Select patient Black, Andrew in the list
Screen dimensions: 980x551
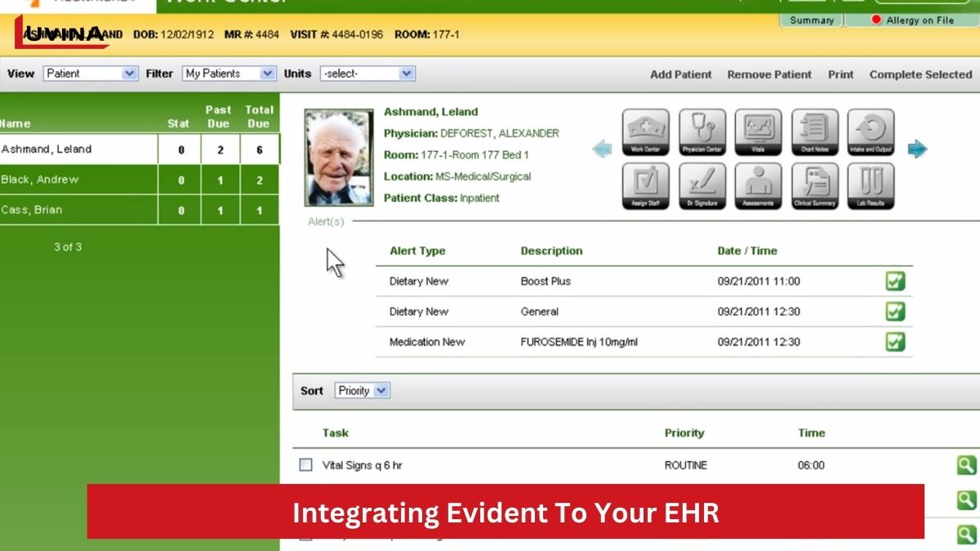pos(78,180)
